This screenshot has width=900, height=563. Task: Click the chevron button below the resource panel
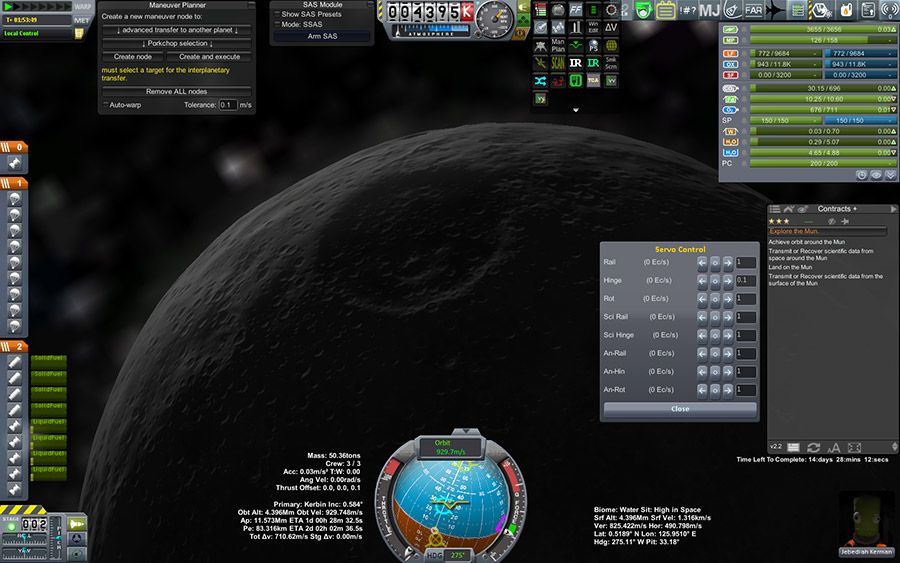(x=890, y=176)
